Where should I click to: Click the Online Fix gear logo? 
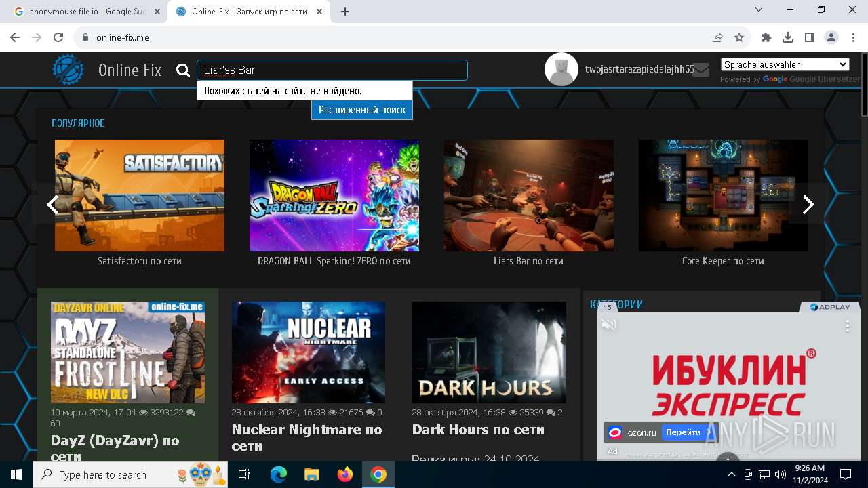coord(68,70)
